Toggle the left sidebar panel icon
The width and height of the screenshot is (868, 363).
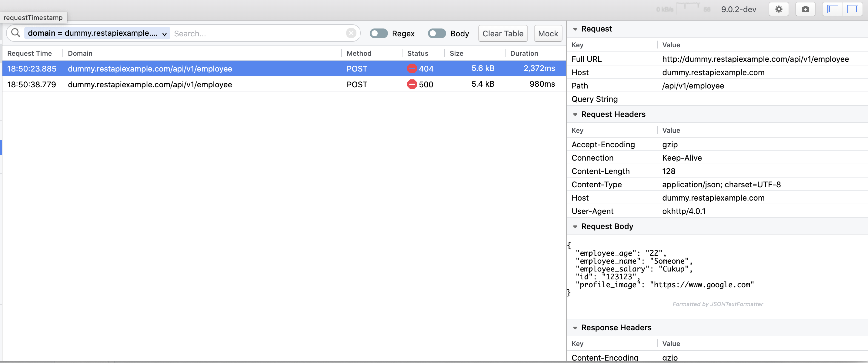coord(832,9)
